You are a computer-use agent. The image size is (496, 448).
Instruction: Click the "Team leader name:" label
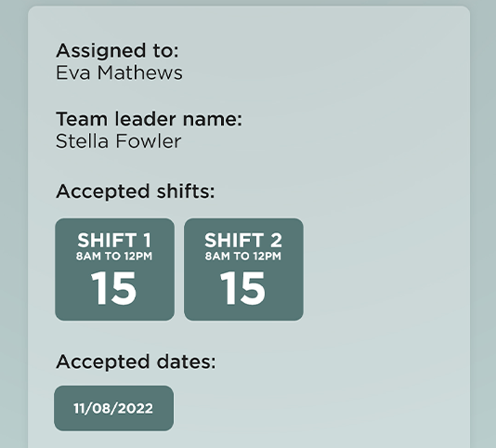(x=149, y=119)
